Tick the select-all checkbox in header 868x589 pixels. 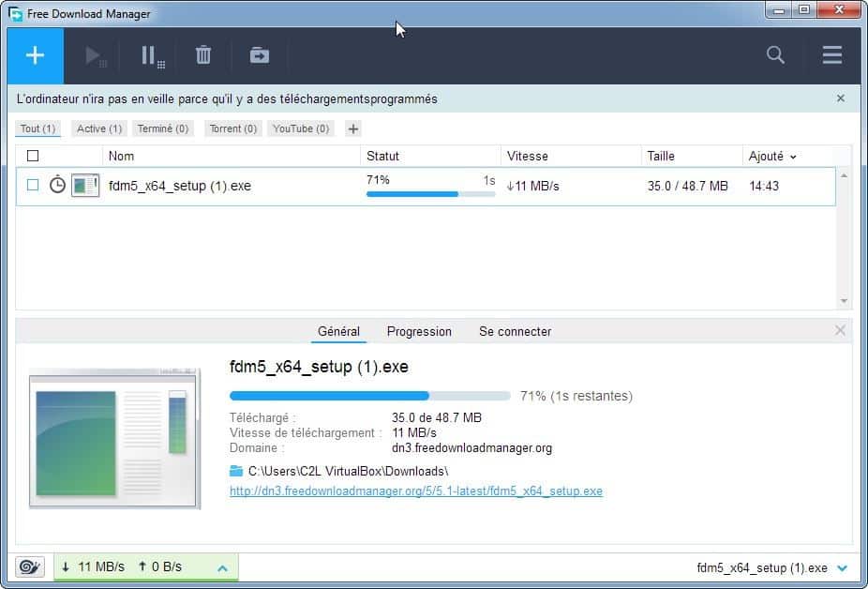pyautogui.click(x=33, y=156)
